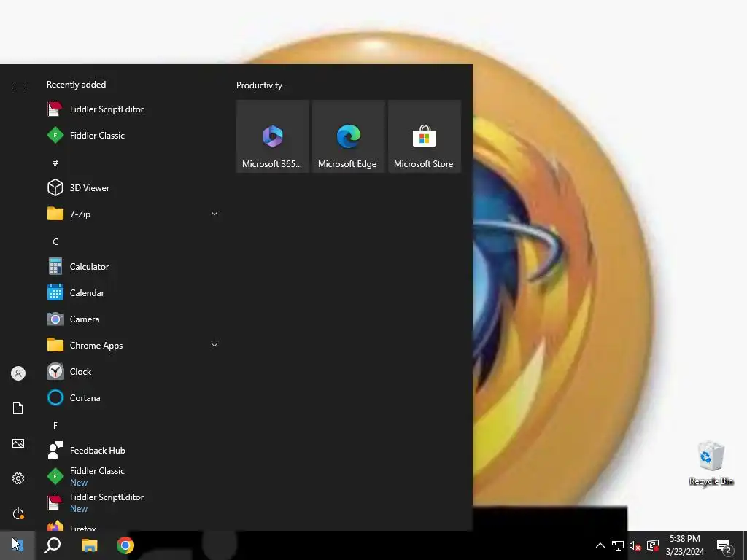The height and width of the screenshot is (560, 747).
Task: Open the 7-Zip folder entry
Action: point(133,214)
